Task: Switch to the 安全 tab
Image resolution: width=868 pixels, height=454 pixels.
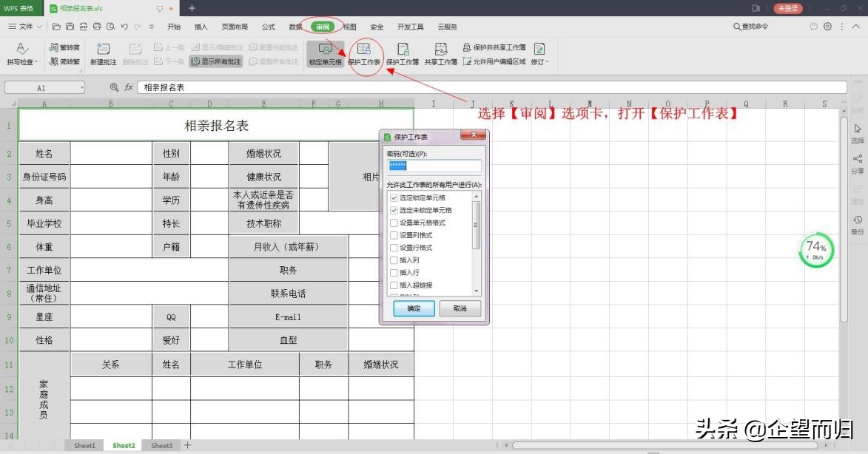Action: coord(377,27)
